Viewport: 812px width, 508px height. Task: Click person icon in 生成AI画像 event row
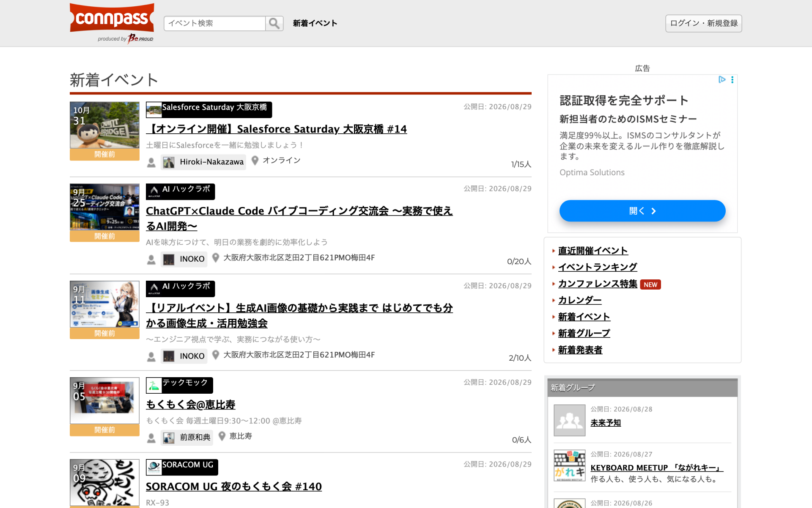tap(151, 356)
